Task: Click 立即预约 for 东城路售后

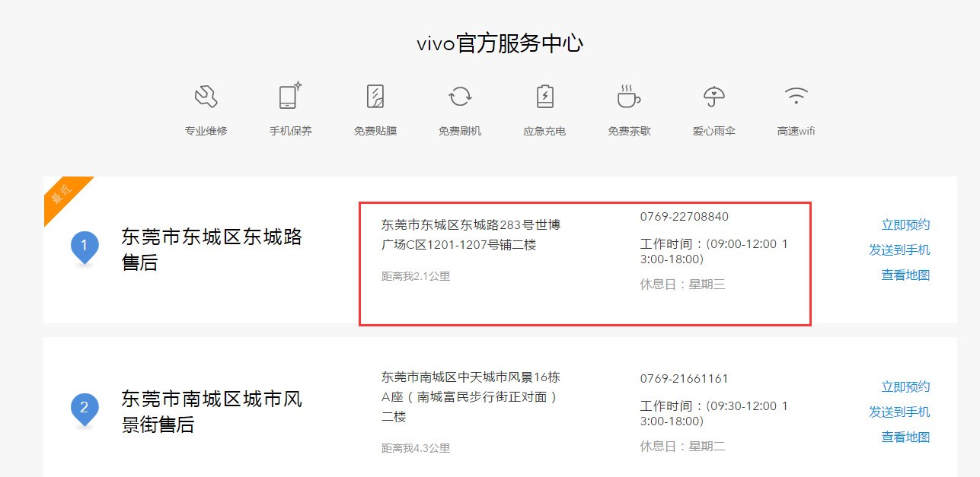Action: pos(905,224)
